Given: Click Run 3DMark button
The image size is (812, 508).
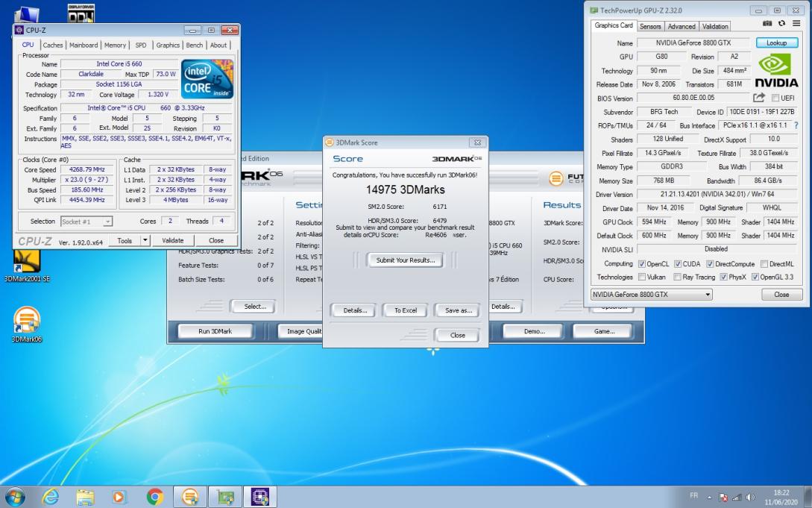Looking at the screenshot, I should coord(215,331).
